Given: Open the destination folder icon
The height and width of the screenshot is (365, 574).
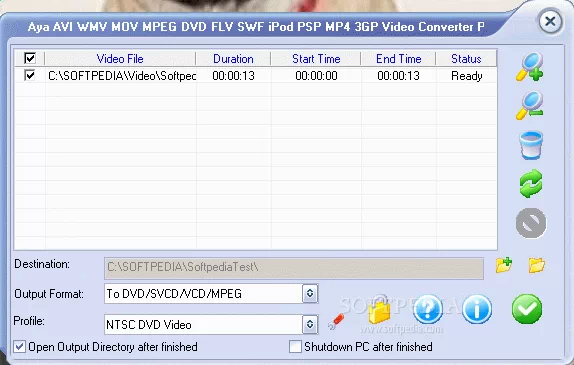Looking at the screenshot, I should [536, 265].
